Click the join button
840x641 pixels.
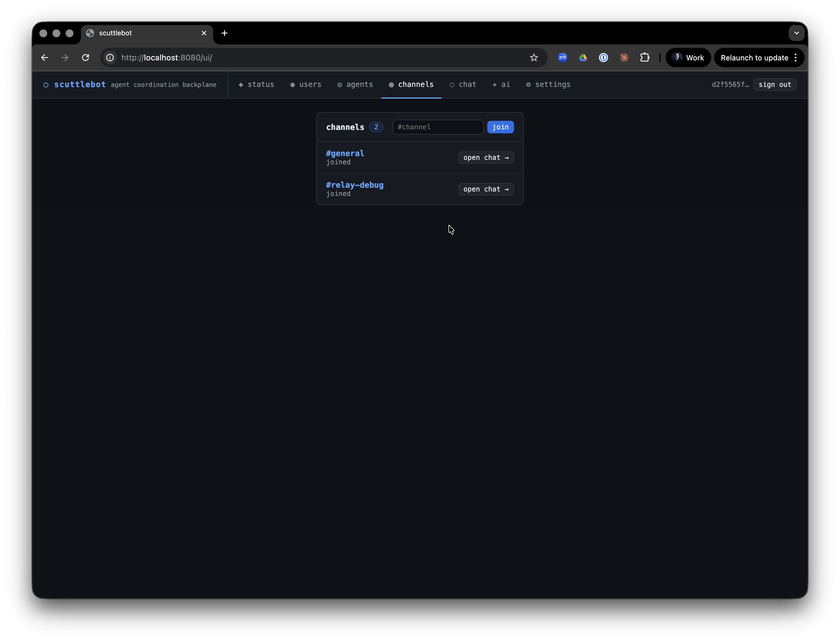500,127
